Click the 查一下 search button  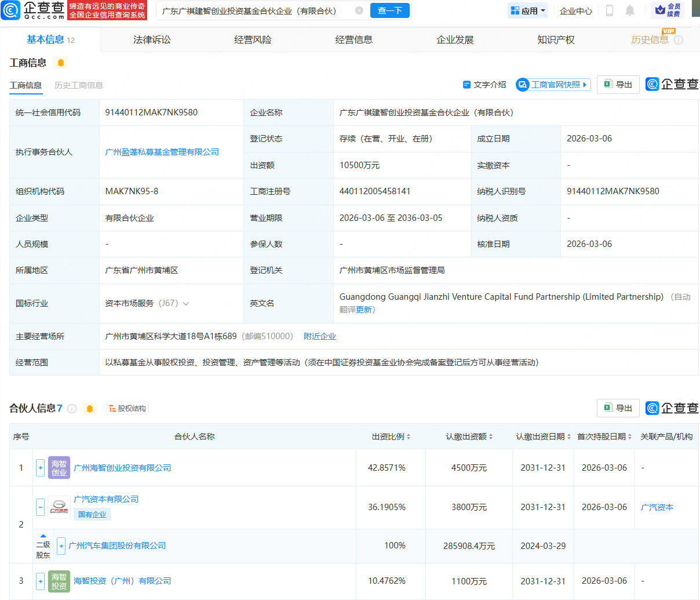(x=390, y=10)
